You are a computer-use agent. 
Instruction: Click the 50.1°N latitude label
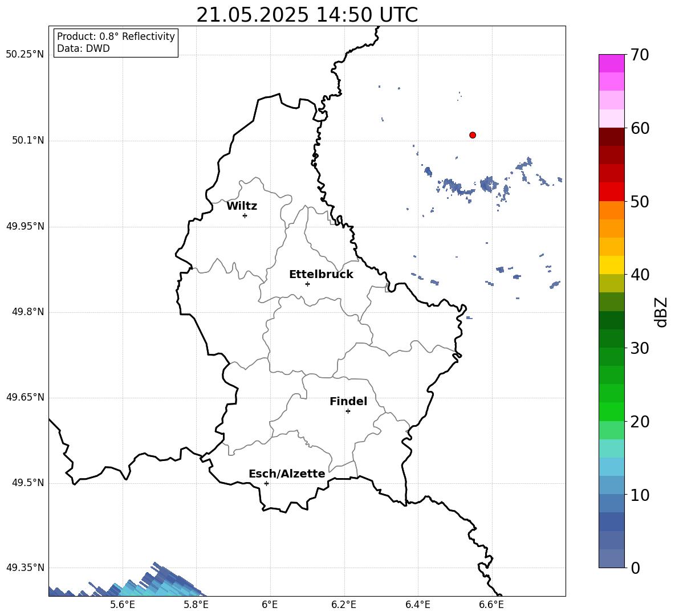[x=28, y=140]
